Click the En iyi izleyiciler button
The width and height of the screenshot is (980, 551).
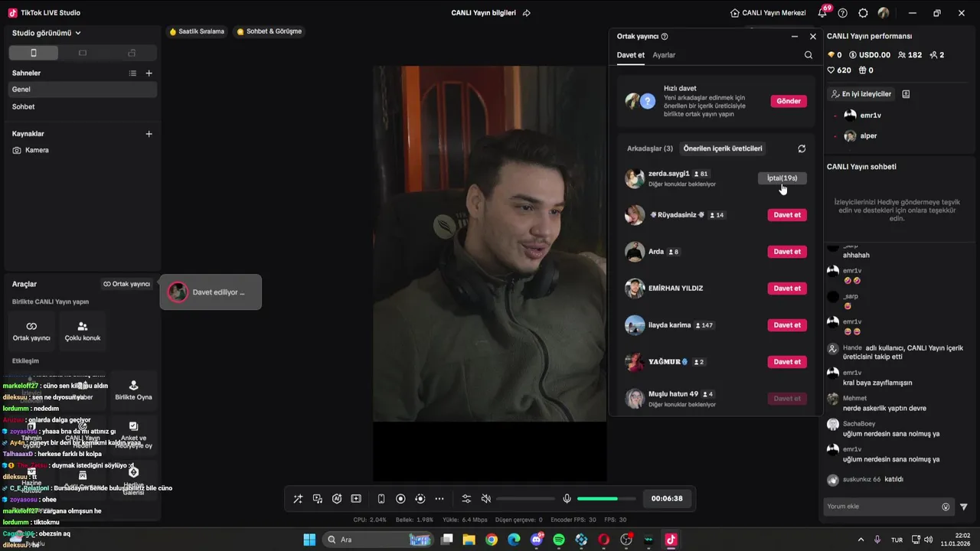click(x=861, y=94)
